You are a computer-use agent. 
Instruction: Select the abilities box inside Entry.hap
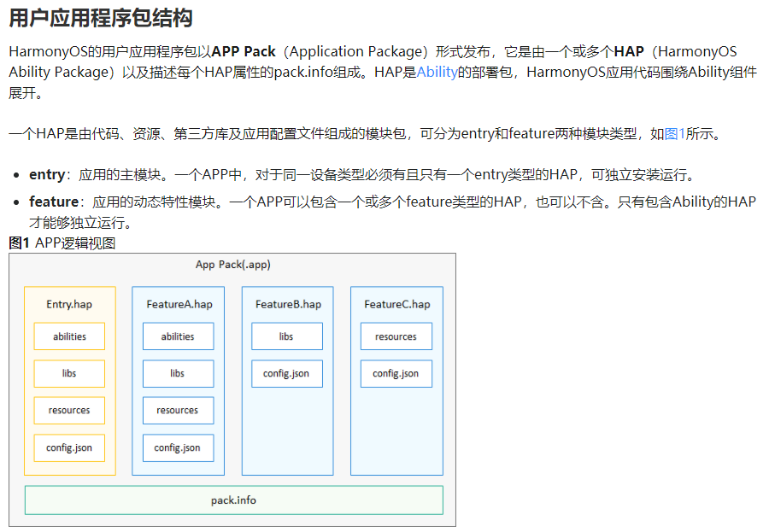click(69, 336)
